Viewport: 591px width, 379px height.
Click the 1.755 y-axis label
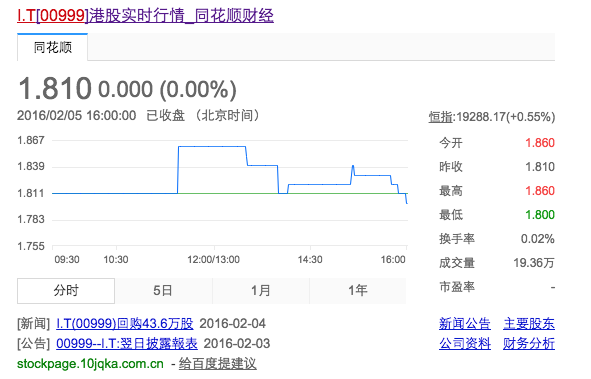(31, 246)
